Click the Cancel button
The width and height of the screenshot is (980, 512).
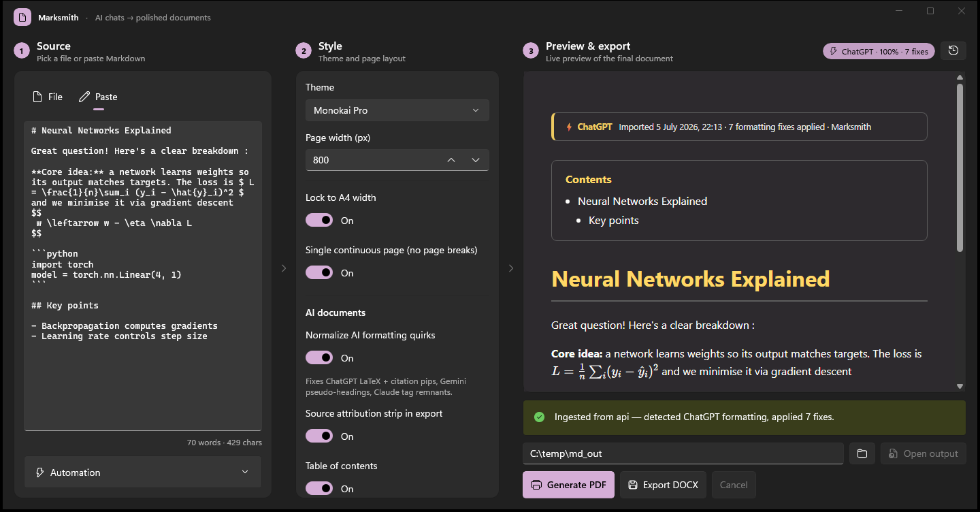pos(734,485)
